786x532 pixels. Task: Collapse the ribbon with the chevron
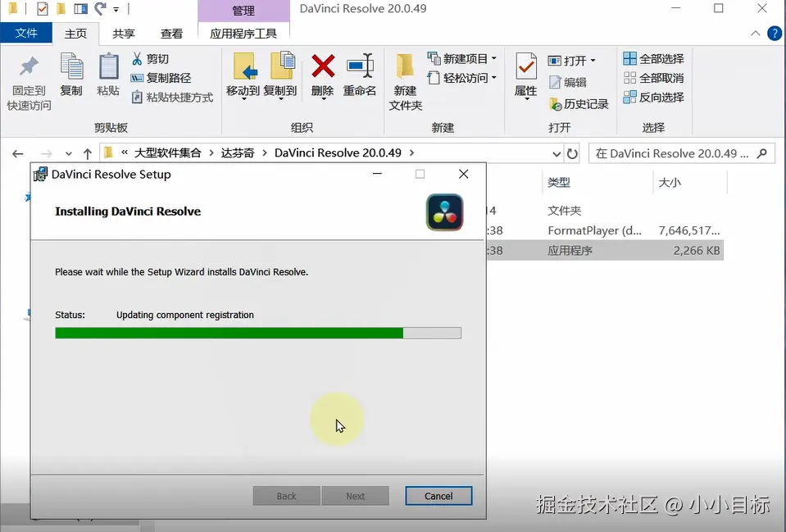click(x=756, y=34)
